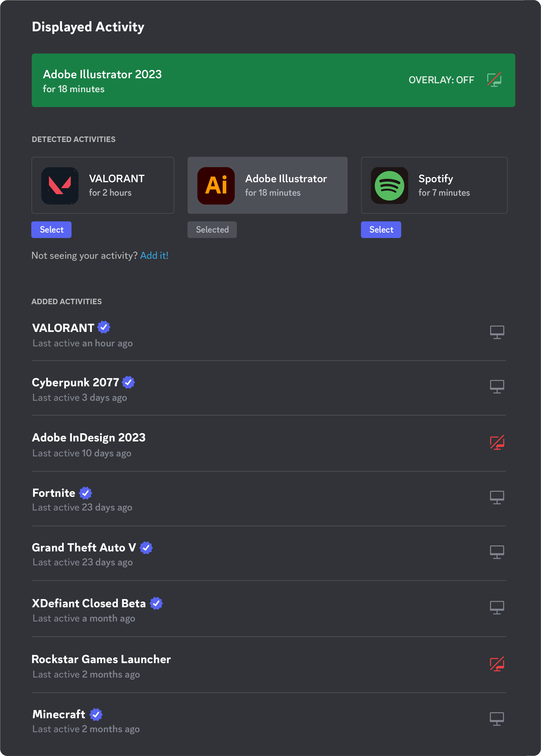
Task: Click the verified badge next to VALORANT
Action: (x=104, y=327)
